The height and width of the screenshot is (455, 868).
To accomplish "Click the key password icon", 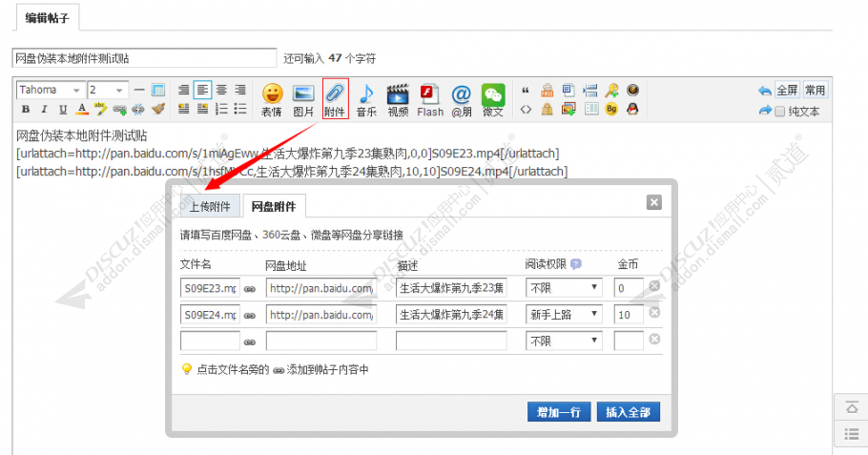I will (611, 91).
